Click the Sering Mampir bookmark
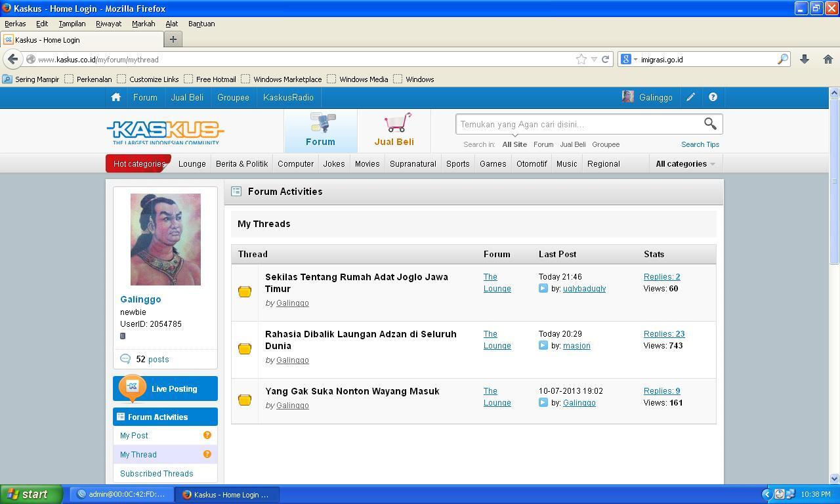Image resolution: width=840 pixels, height=504 pixels. point(31,79)
